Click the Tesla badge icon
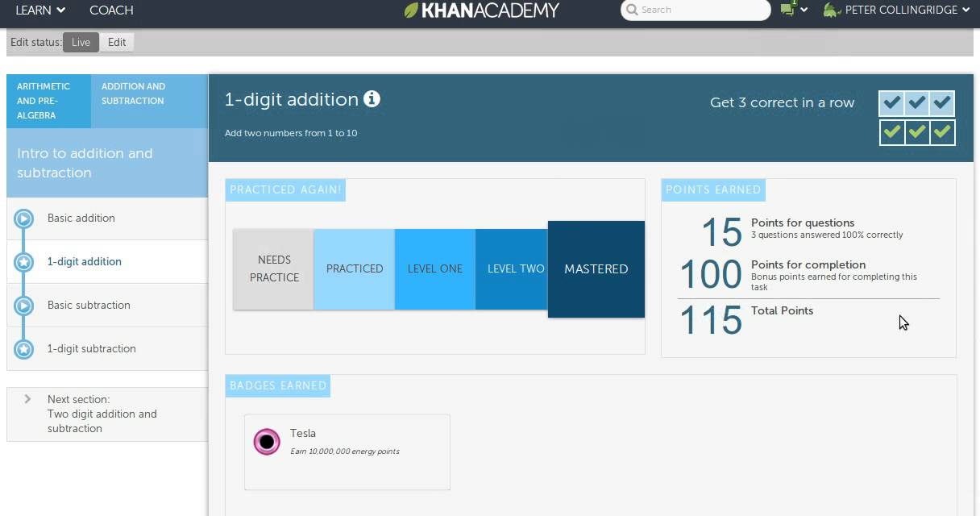Image resolution: width=980 pixels, height=516 pixels. 267,441
